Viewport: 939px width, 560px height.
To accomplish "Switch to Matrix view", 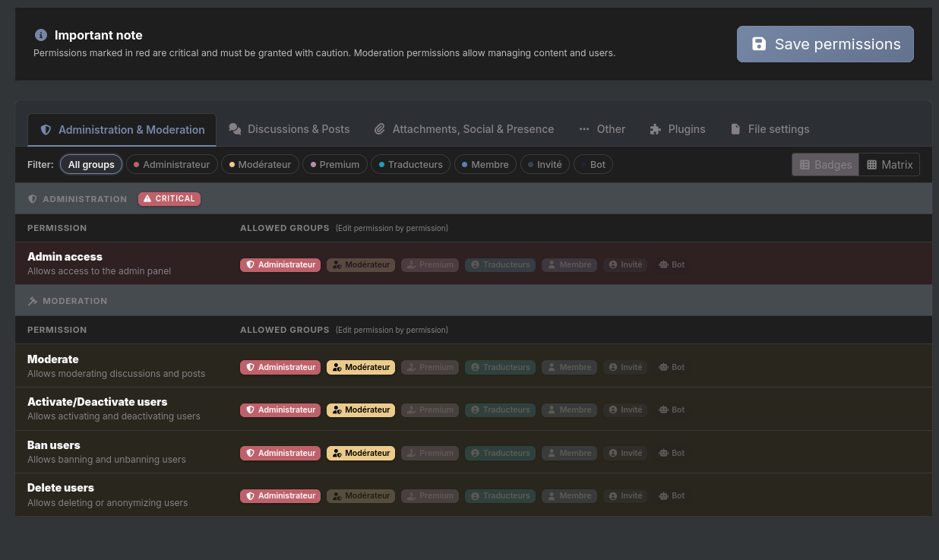I will click(890, 165).
